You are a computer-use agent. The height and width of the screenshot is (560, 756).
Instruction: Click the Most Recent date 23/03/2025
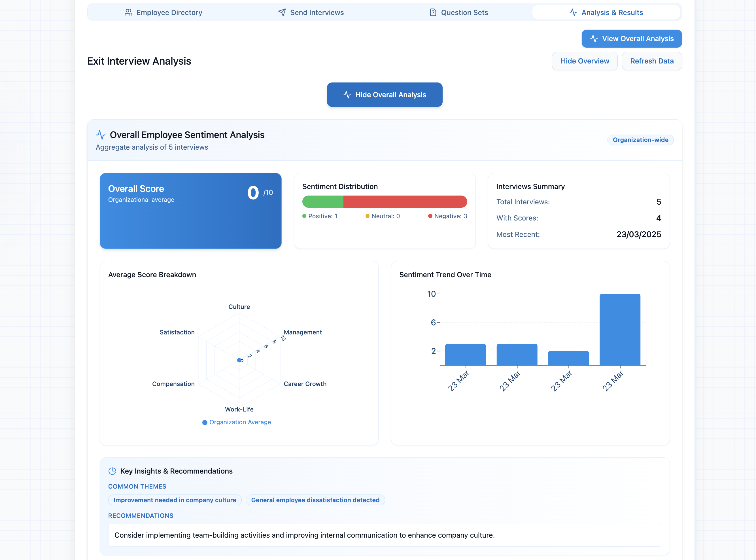(x=638, y=235)
